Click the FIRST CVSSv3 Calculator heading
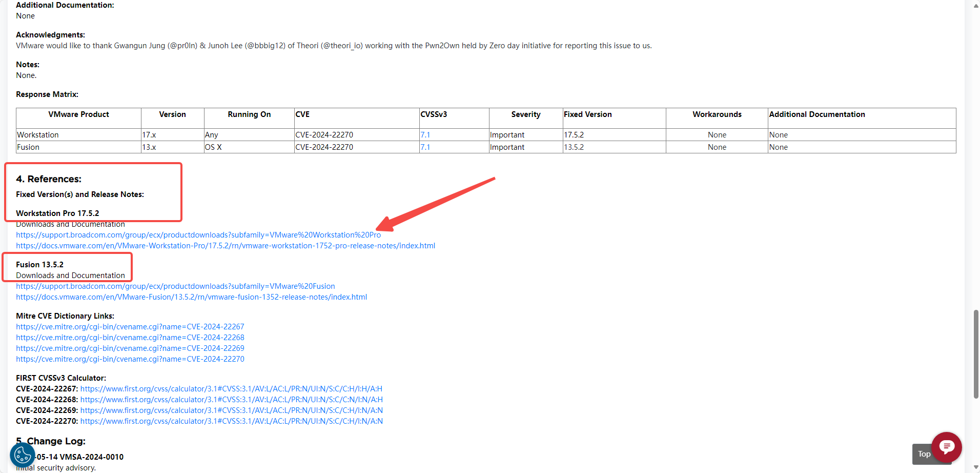Screen dimensions: 980x473 [x=61, y=378]
